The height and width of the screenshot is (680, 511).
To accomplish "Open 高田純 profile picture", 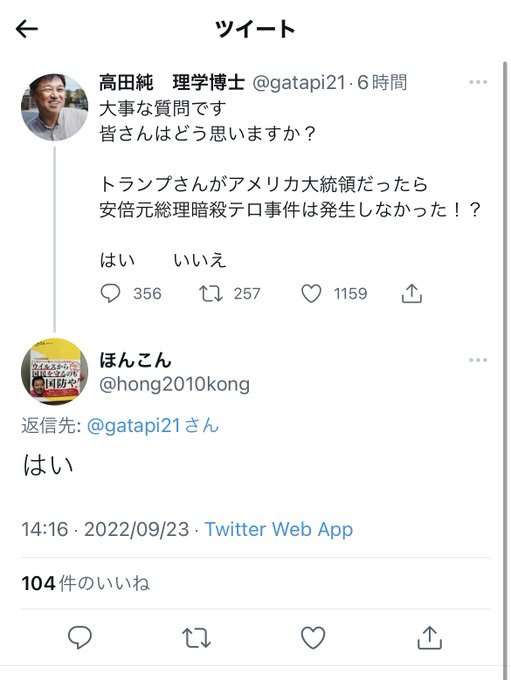I will click(x=54, y=108).
